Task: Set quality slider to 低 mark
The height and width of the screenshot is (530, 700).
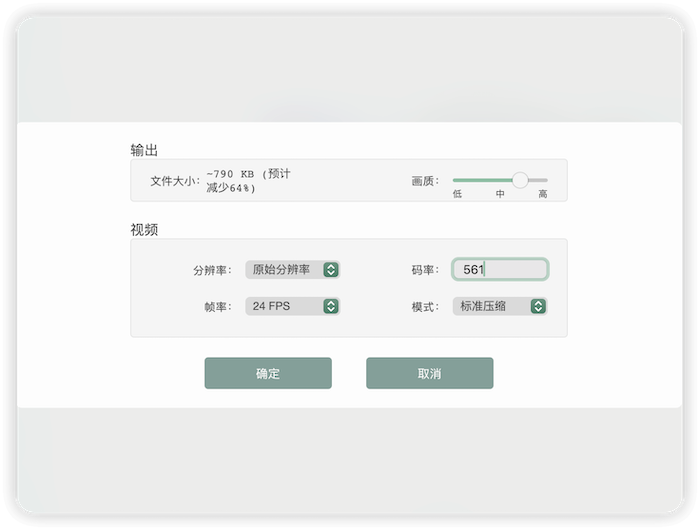Action: pos(456,180)
